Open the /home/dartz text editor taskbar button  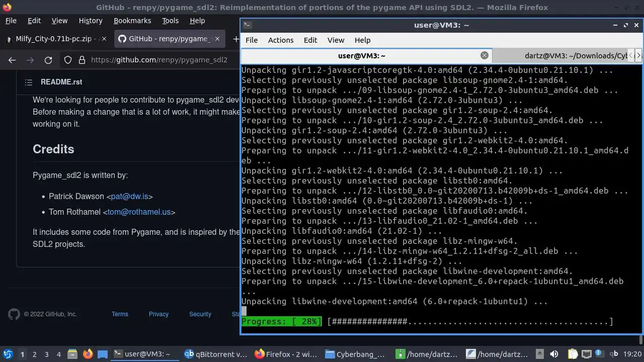point(497,354)
